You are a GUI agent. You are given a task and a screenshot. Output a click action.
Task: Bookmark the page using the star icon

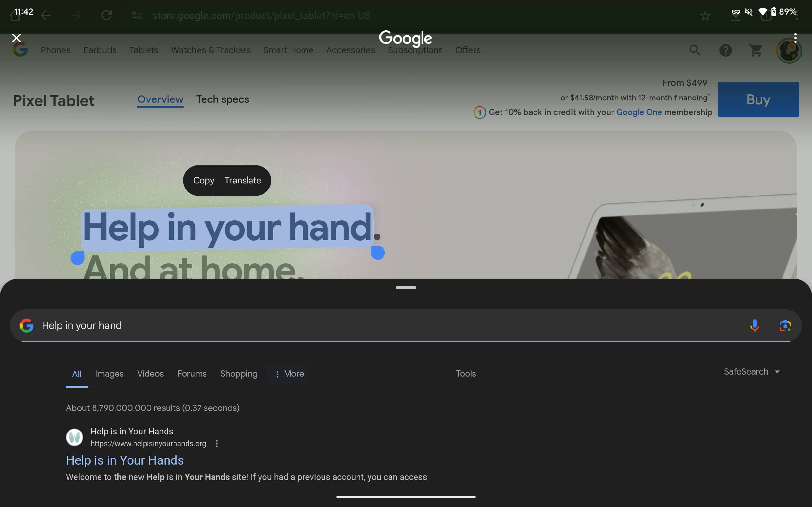pos(705,16)
